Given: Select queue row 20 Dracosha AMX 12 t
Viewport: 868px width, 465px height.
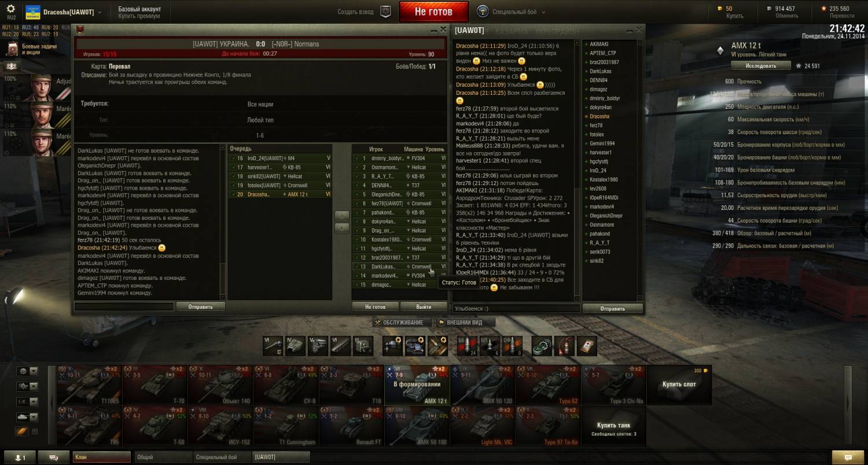Looking at the screenshot, I should pyautogui.click(x=280, y=194).
